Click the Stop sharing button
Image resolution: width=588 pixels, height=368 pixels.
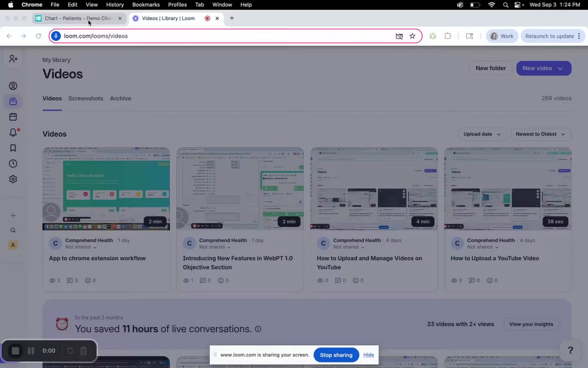(336, 355)
